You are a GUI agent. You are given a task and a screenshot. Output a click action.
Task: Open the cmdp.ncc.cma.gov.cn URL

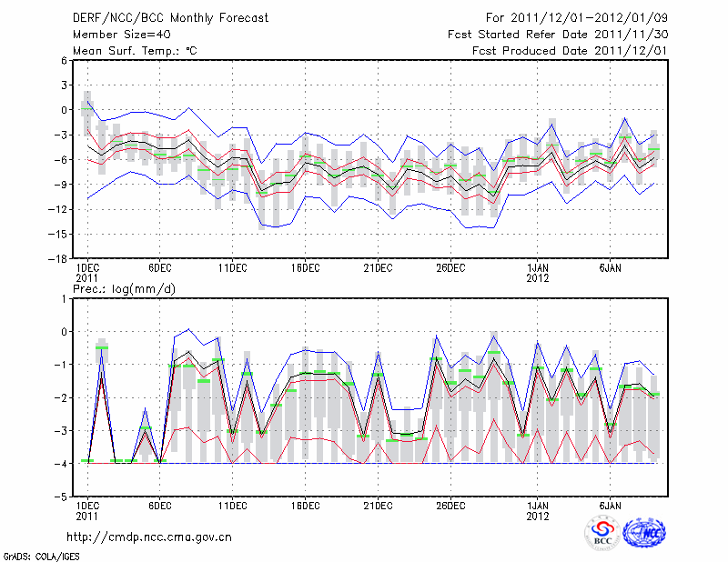pos(149,537)
